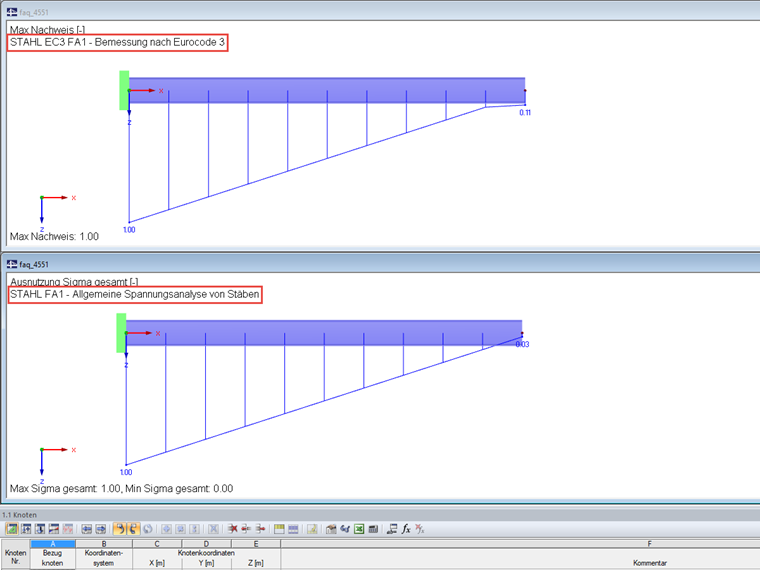
Task: Click the settings icon left of fx
Action: [392, 529]
